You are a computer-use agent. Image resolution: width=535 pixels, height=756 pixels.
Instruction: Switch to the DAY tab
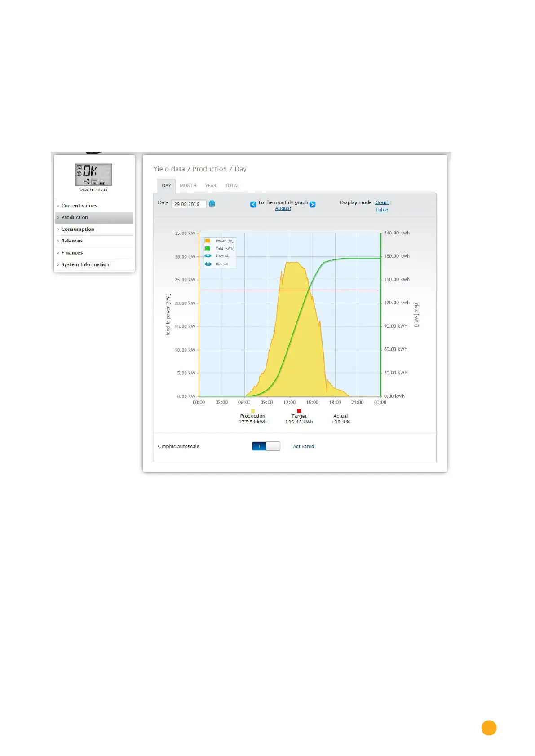167,185
